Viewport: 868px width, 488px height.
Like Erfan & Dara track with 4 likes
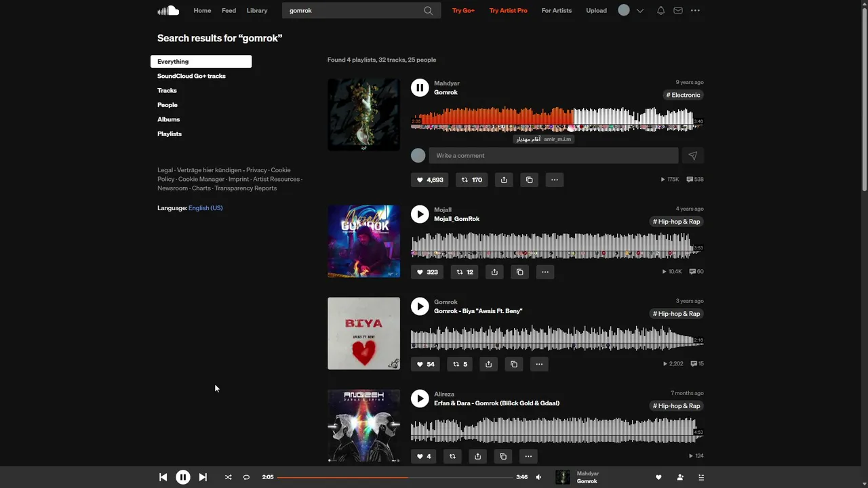pyautogui.click(x=424, y=456)
